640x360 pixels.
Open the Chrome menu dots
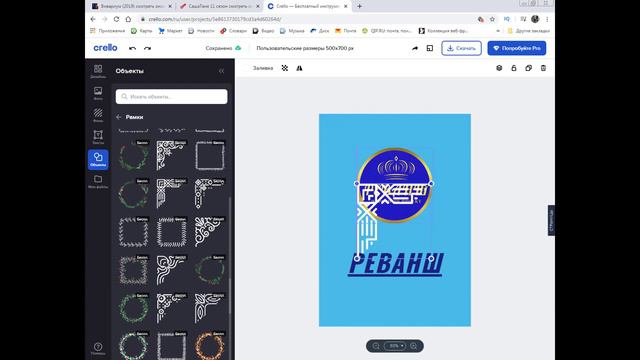(547, 19)
